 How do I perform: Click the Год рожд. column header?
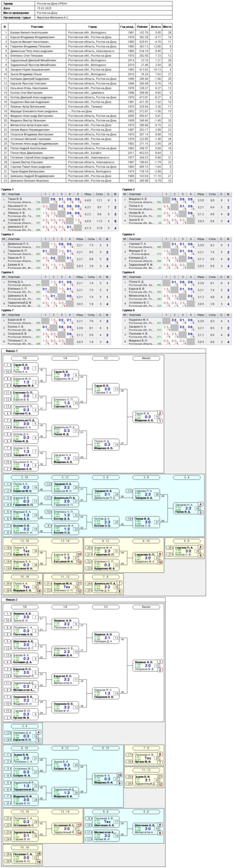(x=127, y=27)
